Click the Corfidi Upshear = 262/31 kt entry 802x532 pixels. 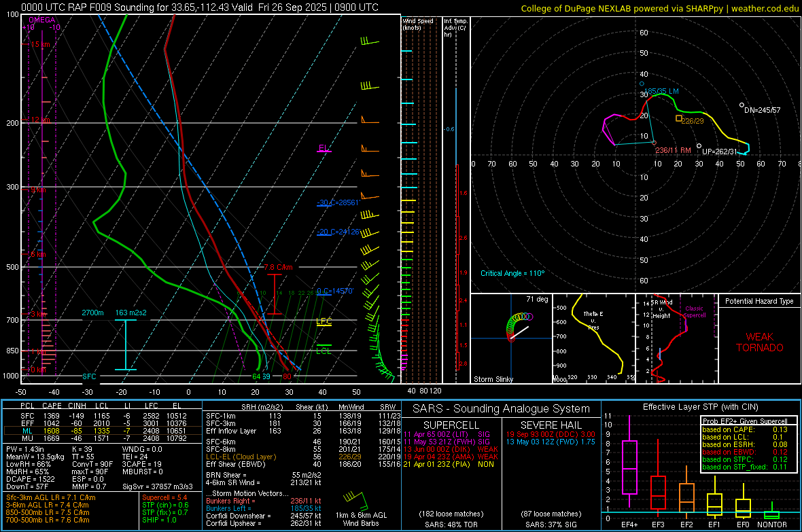(264, 523)
